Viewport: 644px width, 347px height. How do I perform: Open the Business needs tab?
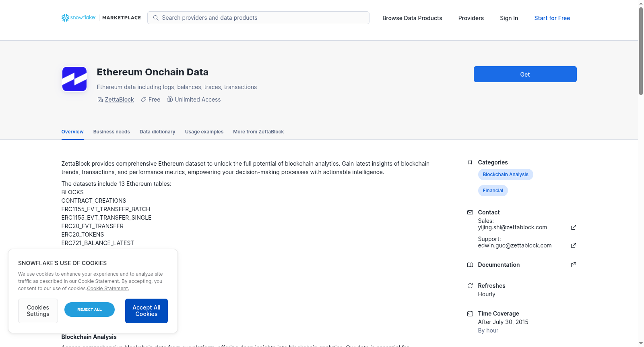pos(111,132)
